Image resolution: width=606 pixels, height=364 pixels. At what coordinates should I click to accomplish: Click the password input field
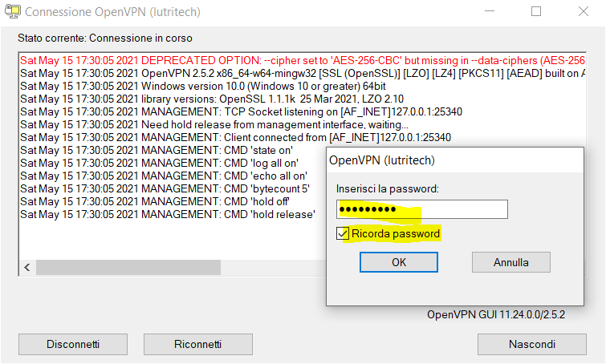422,209
